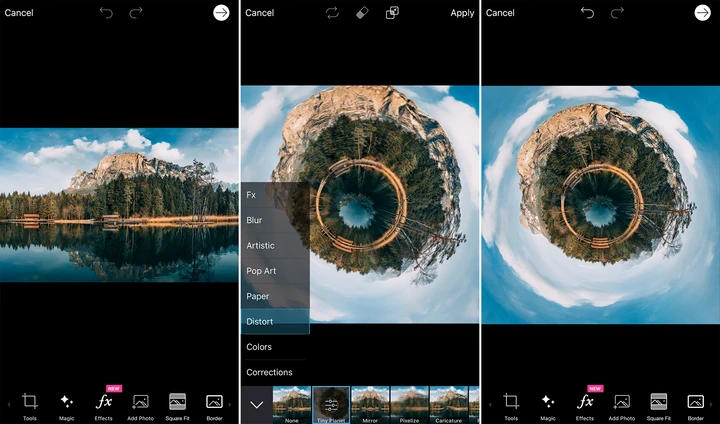720x424 pixels.
Task: Open the fx Effects icon on left screen
Action: (104, 401)
